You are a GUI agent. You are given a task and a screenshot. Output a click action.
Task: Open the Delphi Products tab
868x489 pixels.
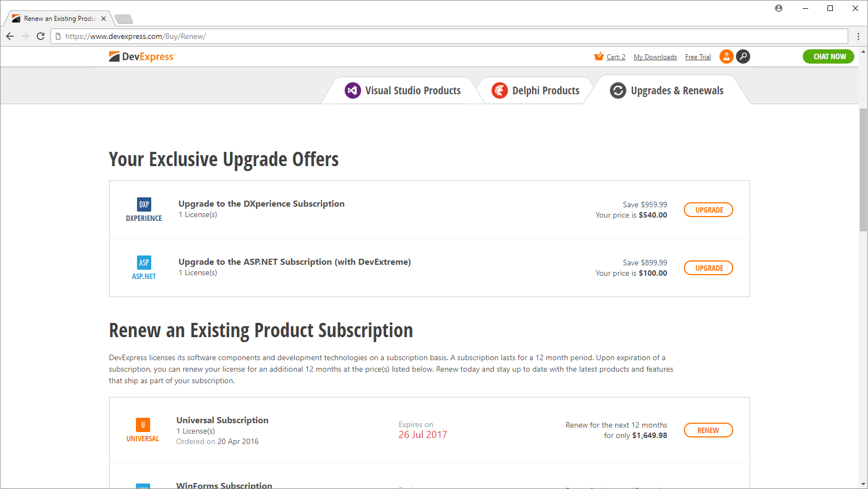(535, 90)
